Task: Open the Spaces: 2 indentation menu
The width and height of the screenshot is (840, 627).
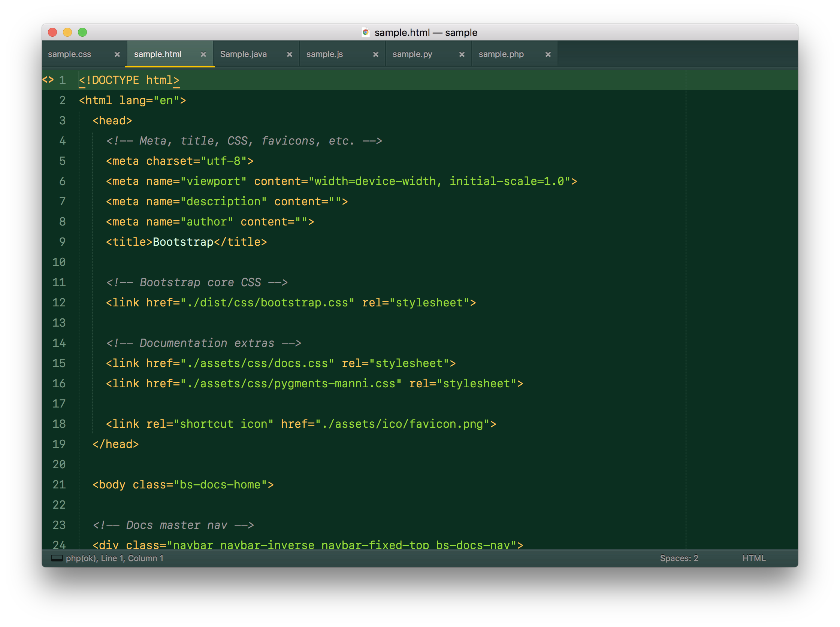Action: click(679, 558)
